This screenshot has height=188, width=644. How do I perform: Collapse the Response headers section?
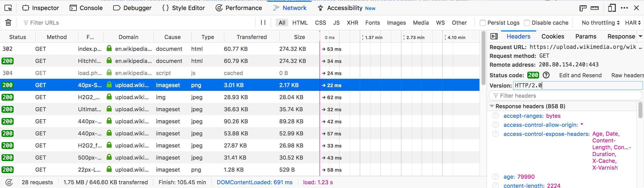492,106
